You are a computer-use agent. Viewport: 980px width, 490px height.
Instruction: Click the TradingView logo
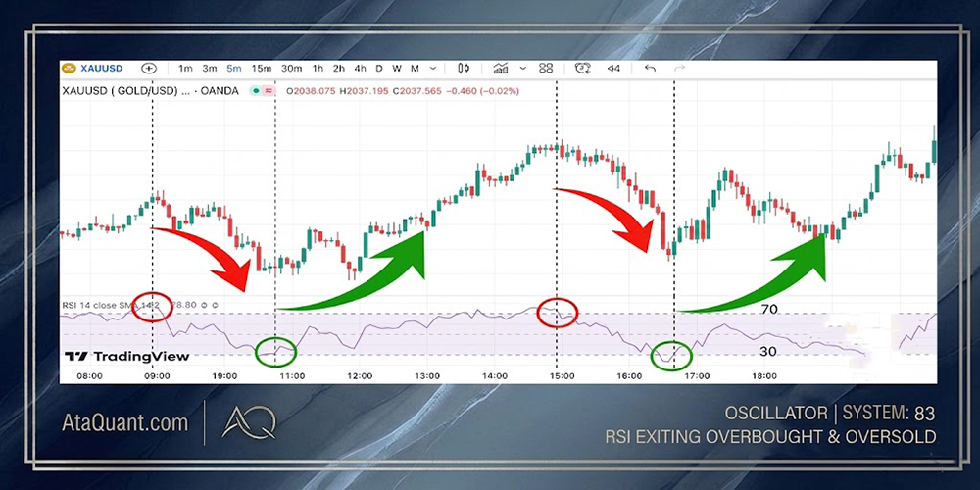coord(126,357)
